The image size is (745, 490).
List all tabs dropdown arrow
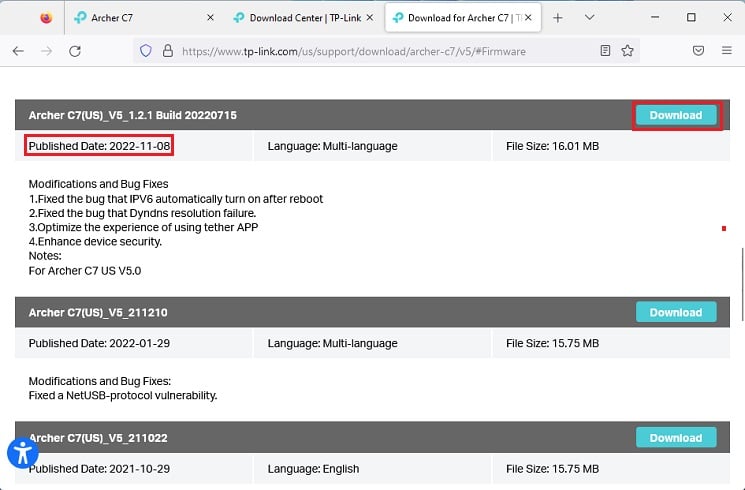point(590,18)
